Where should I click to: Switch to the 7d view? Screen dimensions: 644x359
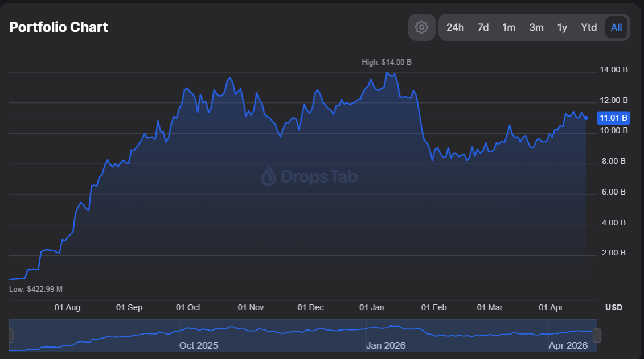483,27
